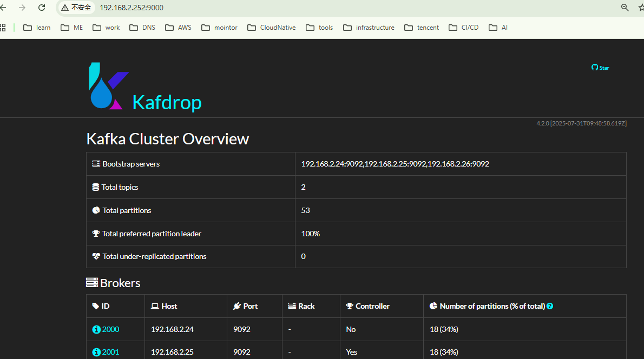The height and width of the screenshot is (359, 644).
Task: Click the GitHub Star link
Action: [600, 68]
